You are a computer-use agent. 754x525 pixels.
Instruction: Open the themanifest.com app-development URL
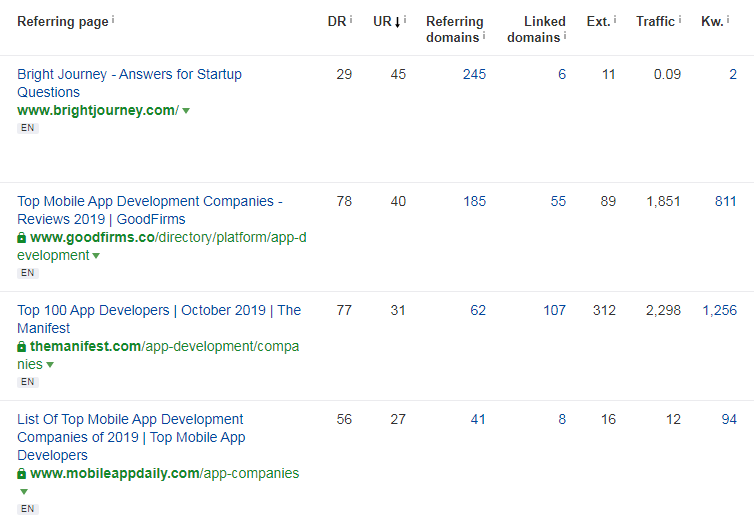click(x=158, y=355)
